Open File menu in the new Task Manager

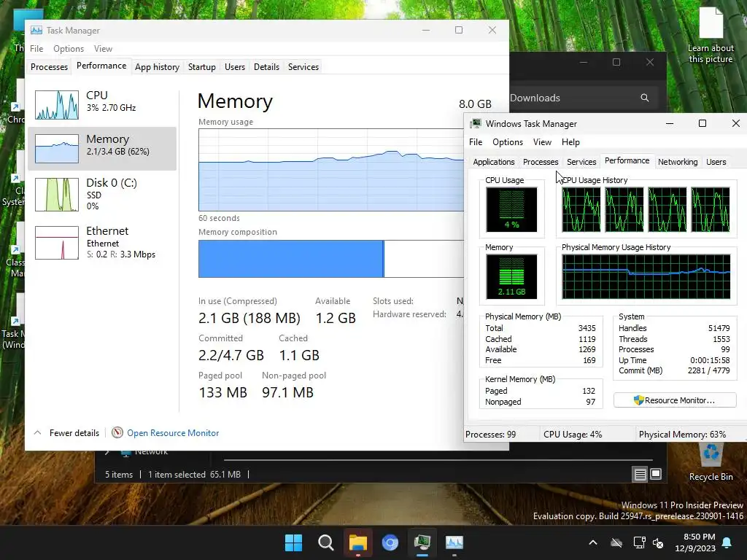point(36,49)
